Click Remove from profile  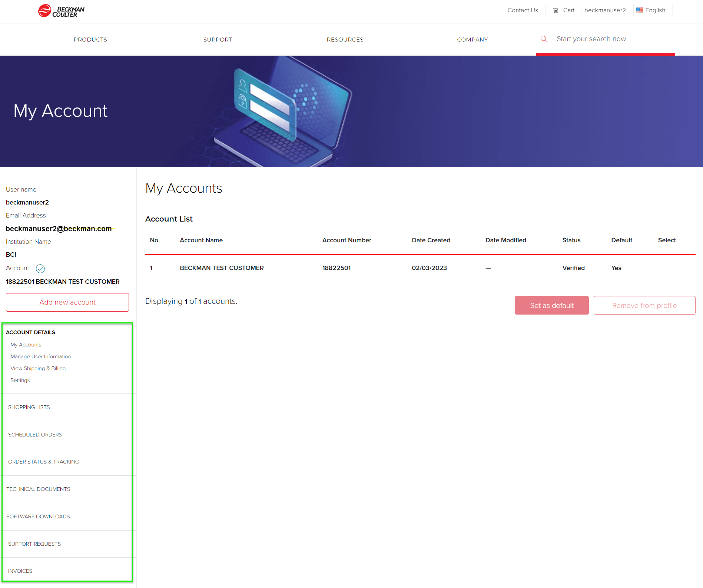[x=644, y=305]
